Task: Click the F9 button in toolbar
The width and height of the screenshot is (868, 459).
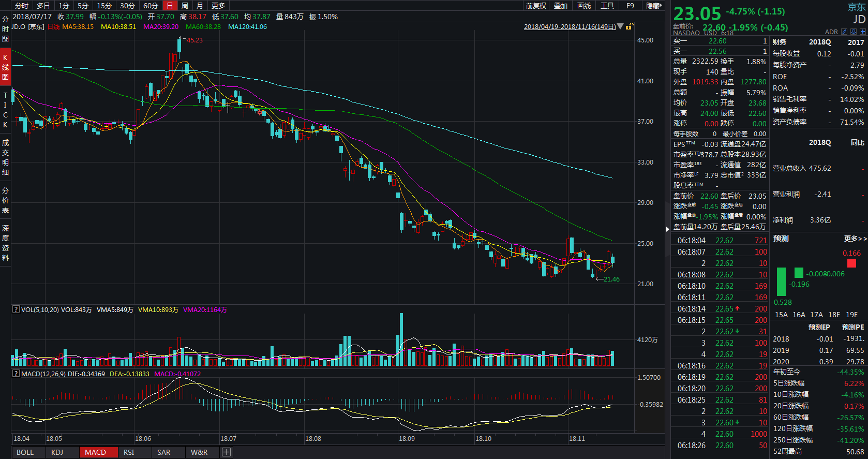Action: tap(630, 6)
